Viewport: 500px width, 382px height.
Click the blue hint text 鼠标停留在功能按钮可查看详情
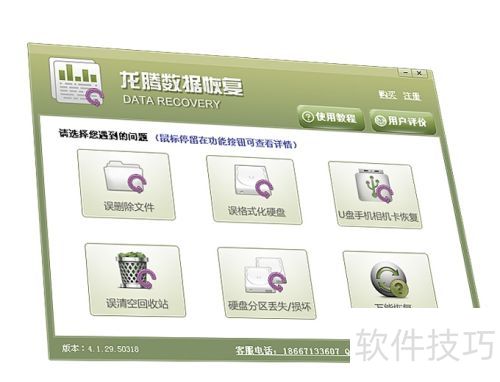click(226, 141)
